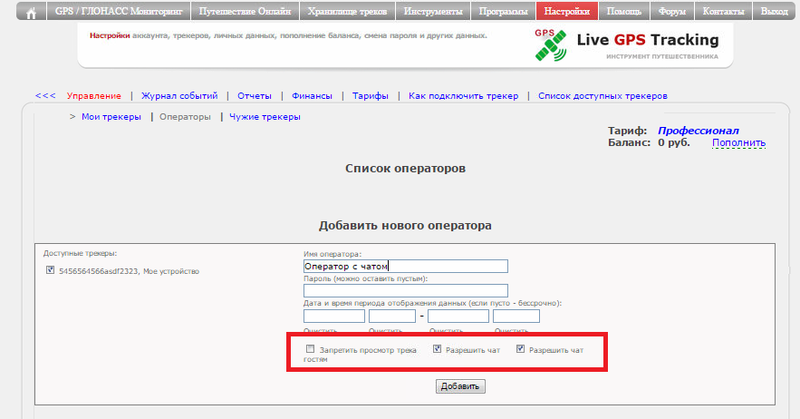Select the Инструменты menu tab
Screen dimensions: 800x419
click(x=433, y=13)
